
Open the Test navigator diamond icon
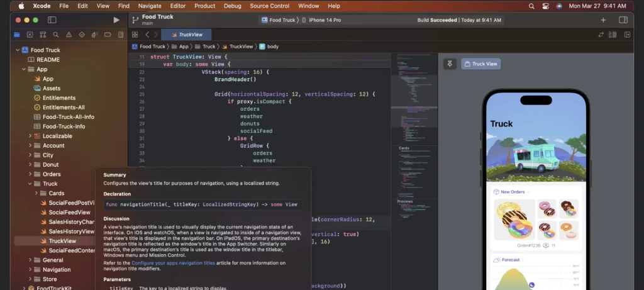coord(82,35)
